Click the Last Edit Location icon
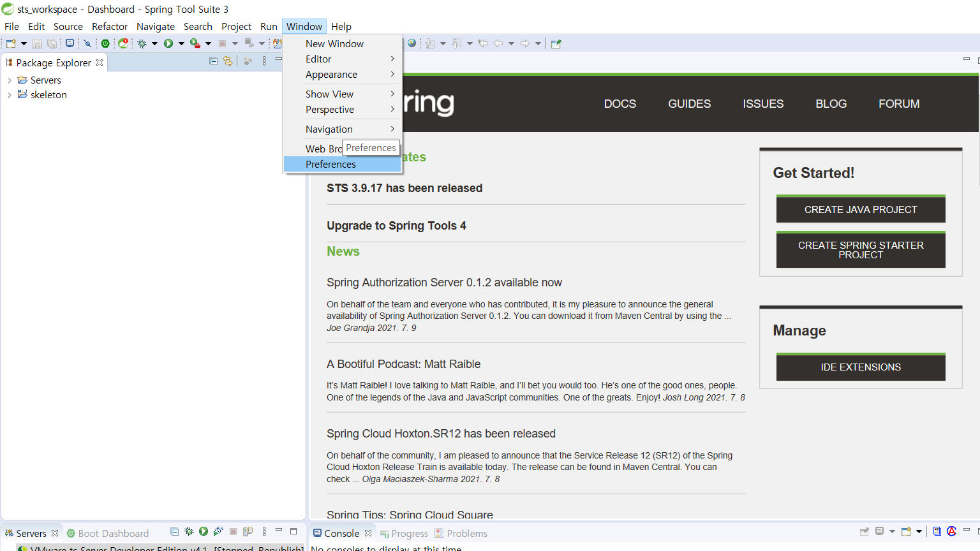The width and height of the screenshot is (980, 551). pos(483,43)
